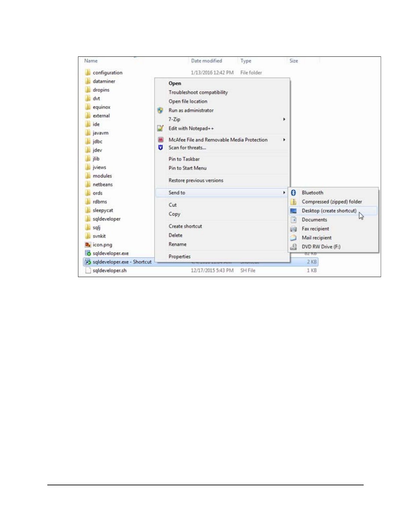Choose Delete in the context menu
The width and height of the screenshot is (411, 532).
click(176, 235)
